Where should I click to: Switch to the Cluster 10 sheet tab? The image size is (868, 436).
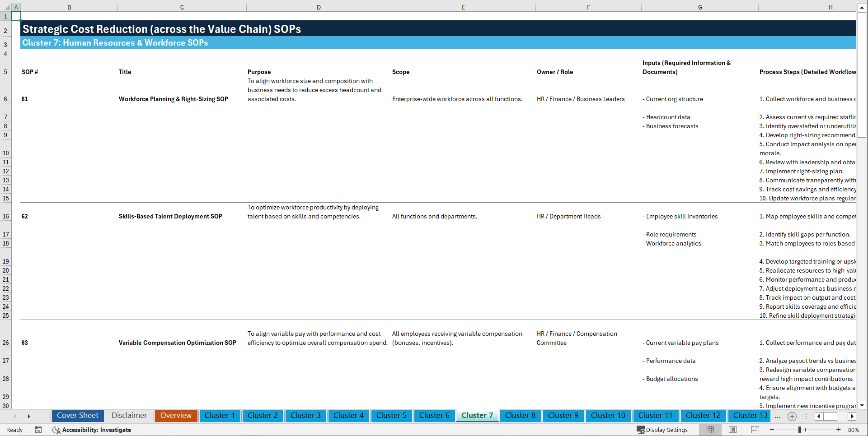click(608, 416)
